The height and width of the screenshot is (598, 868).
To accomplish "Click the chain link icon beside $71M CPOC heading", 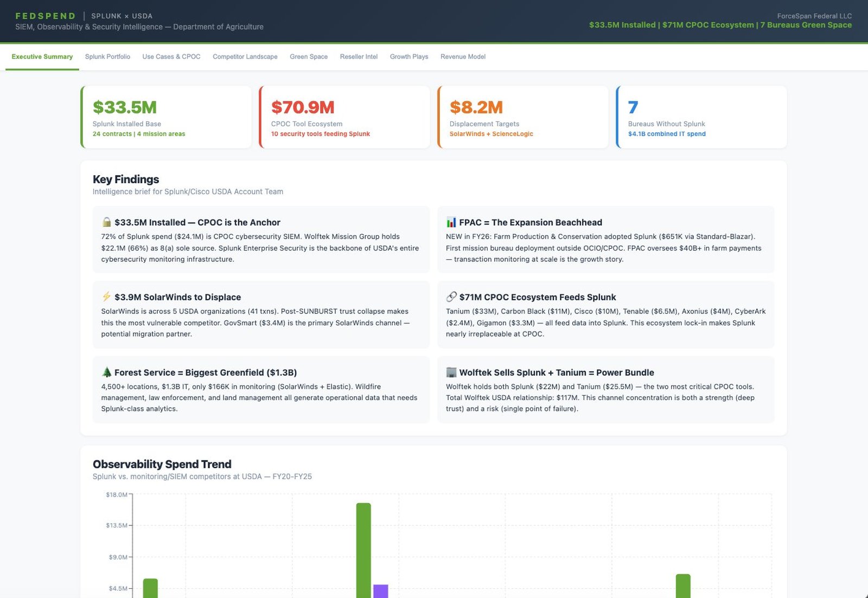I will coord(451,297).
